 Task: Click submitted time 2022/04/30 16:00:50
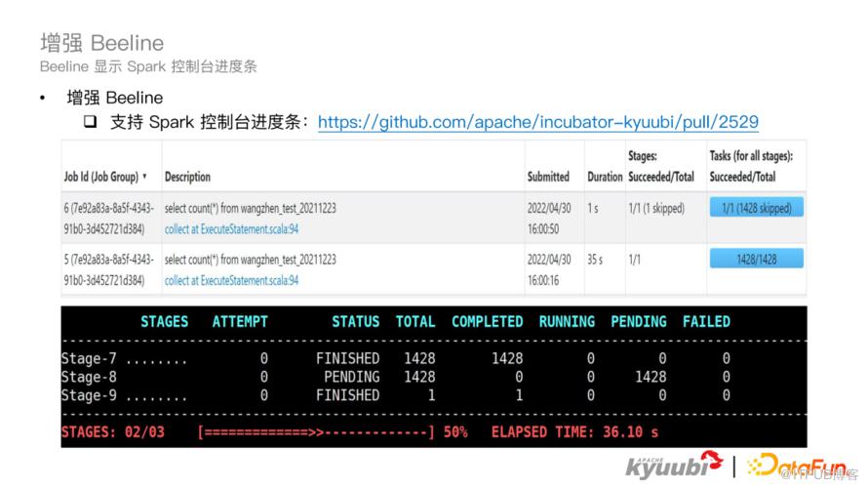[549, 219]
